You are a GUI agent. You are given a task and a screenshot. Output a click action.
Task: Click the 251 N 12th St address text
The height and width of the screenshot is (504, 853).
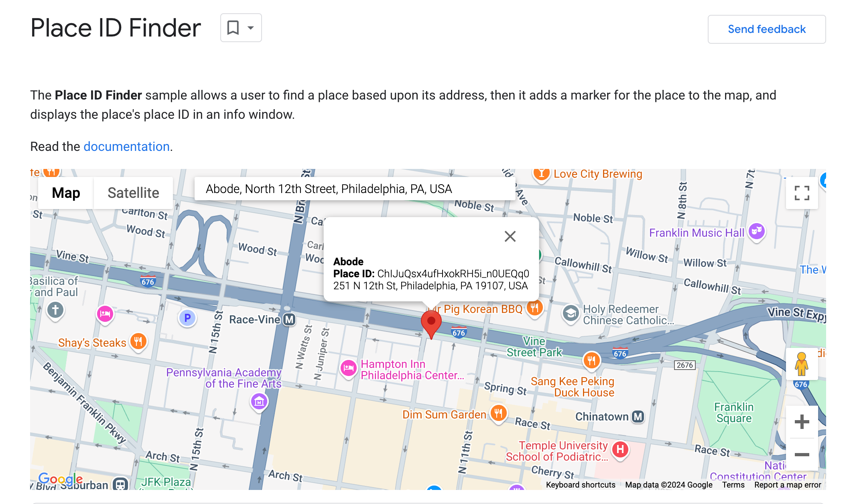tap(431, 286)
